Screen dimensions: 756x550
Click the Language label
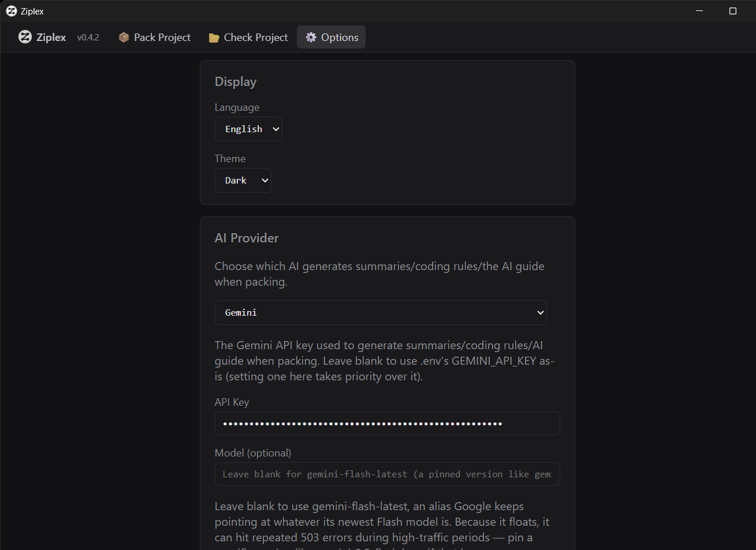point(237,107)
